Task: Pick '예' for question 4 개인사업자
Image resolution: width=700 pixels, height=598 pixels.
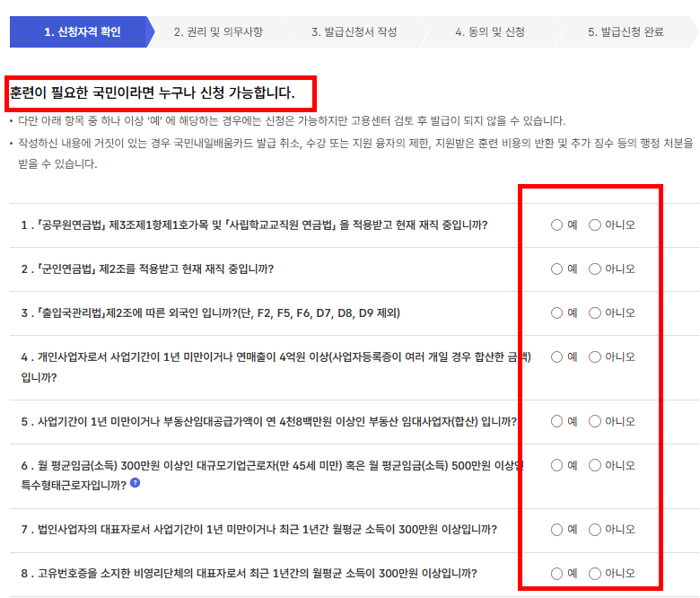Action: (556, 356)
